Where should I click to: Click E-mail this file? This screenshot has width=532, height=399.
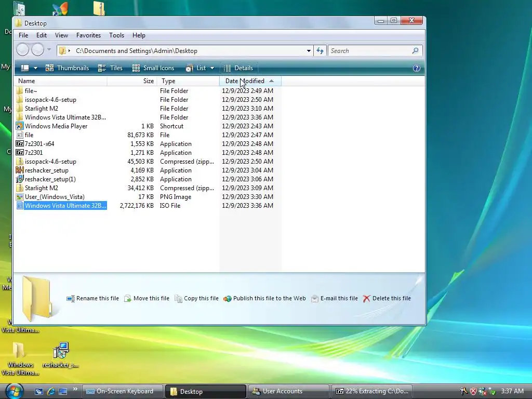tap(334, 298)
